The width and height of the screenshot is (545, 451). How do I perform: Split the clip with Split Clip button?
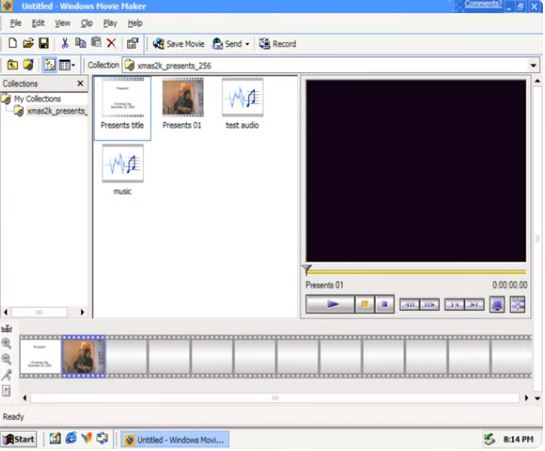(518, 305)
